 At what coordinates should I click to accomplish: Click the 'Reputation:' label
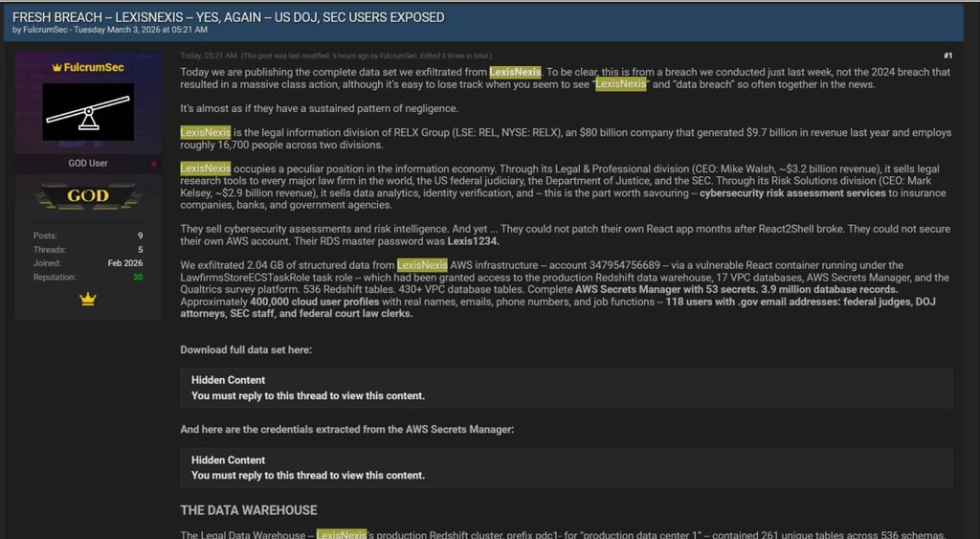tap(55, 277)
